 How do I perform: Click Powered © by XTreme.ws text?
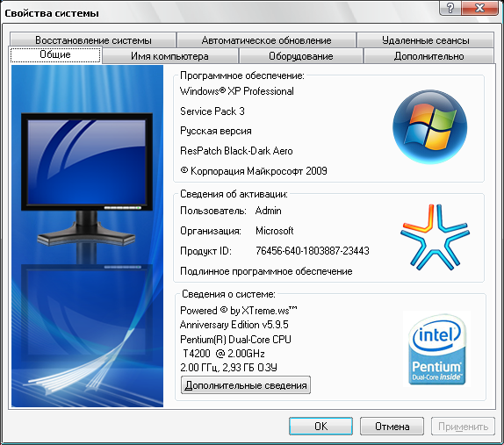[239, 311]
